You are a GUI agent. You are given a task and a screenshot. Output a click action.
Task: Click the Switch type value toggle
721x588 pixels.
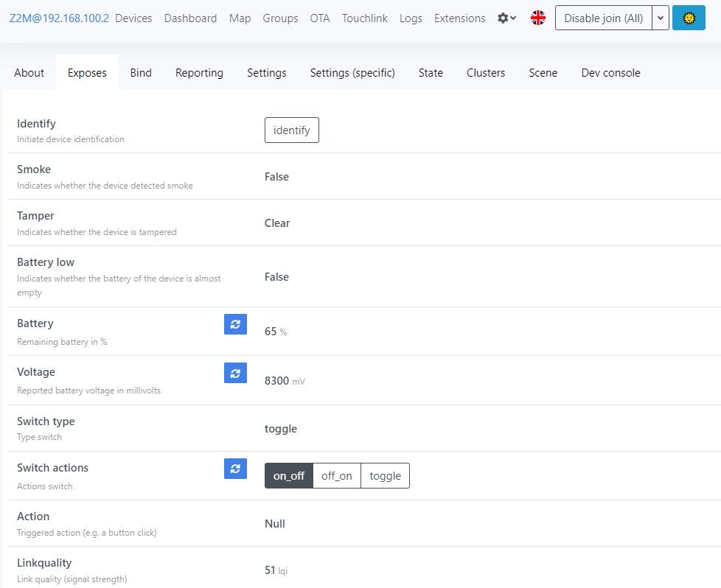280,429
